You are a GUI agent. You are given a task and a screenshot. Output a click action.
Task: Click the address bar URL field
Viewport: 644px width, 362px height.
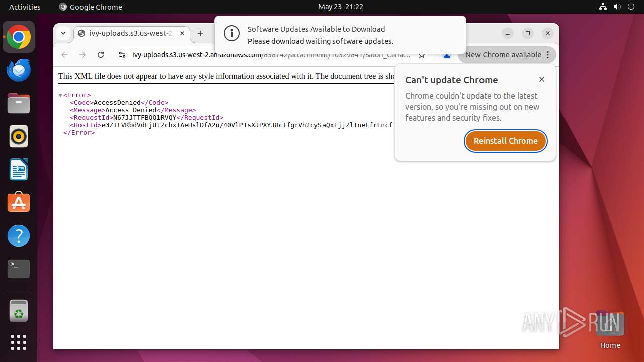(271, 55)
